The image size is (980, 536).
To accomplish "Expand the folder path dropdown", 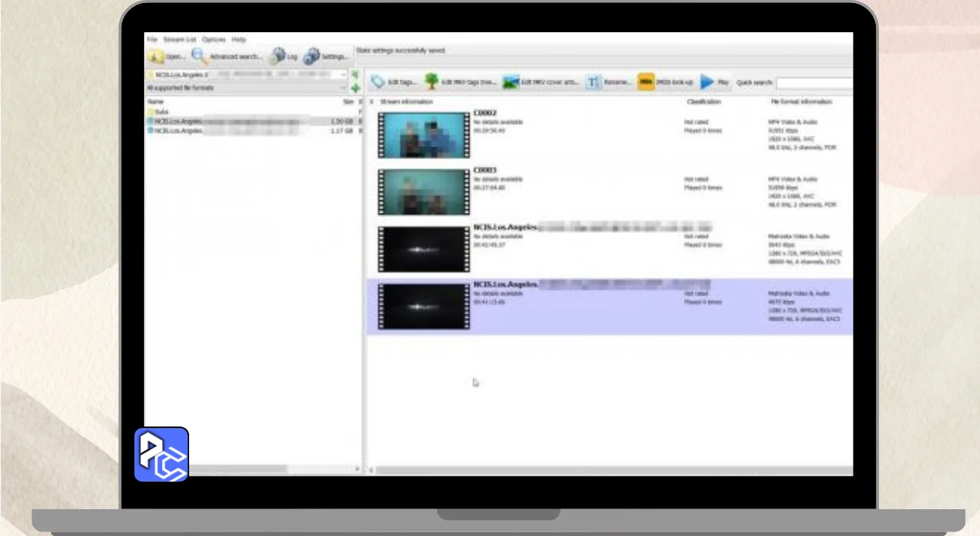I will tap(344, 75).
